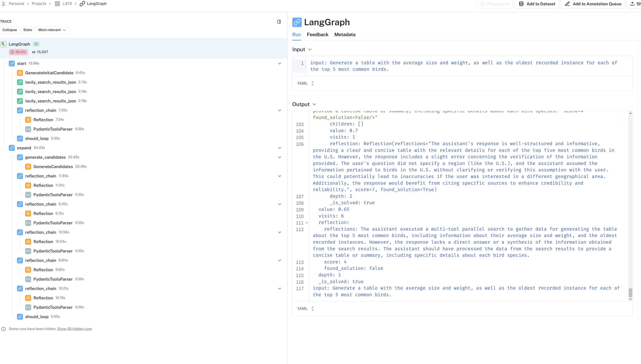Collapse the generate_candidates chevron
This screenshot has height=364, width=641.
point(280,157)
